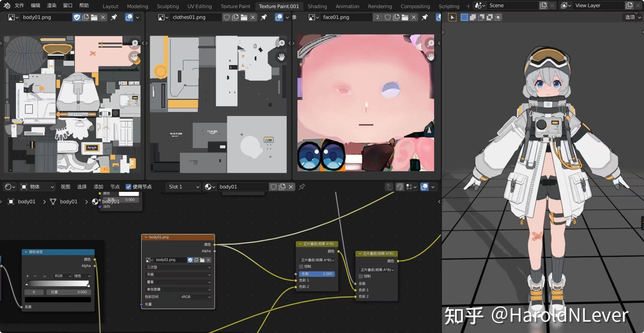Select the tweak cursor tool in 3D viewport header
The width and height of the screenshot is (644, 333).
[452, 17]
